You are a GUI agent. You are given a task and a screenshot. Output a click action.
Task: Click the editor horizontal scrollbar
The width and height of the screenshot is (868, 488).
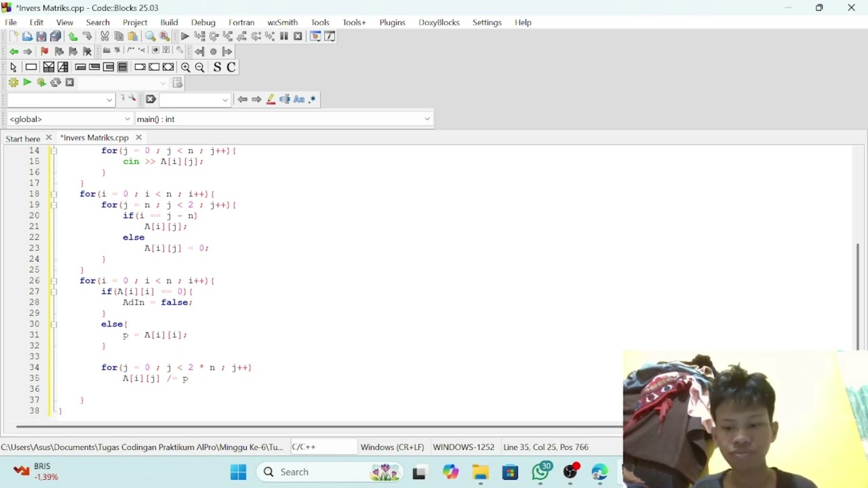[319, 426]
